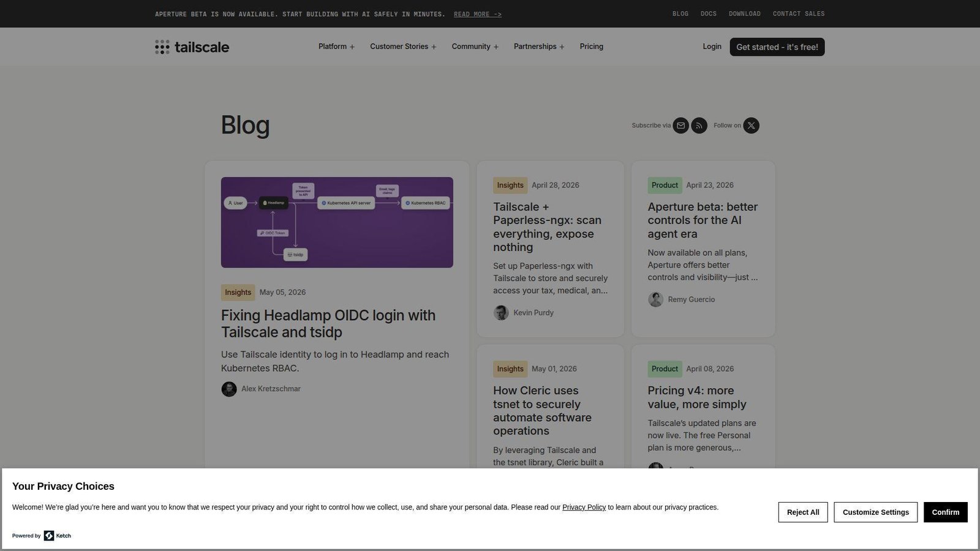This screenshot has width=980, height=551.
Task: Click the "Use Tailscale identity" summary text
Action: 335,361
